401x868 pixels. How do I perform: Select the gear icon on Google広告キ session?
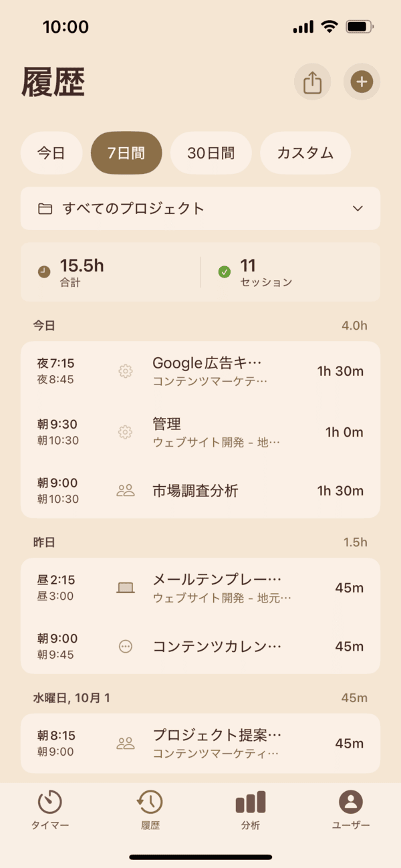(x=126, y=371)
